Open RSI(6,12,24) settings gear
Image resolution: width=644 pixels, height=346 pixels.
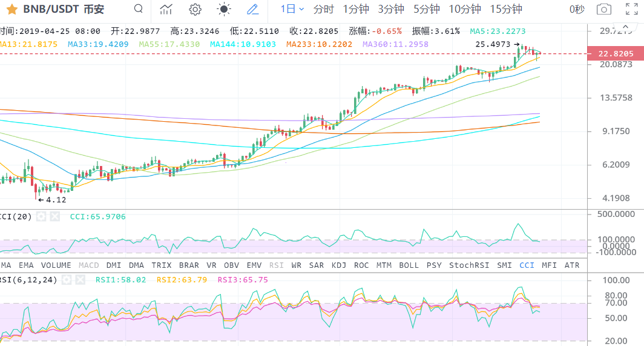(x=67, y=279)
